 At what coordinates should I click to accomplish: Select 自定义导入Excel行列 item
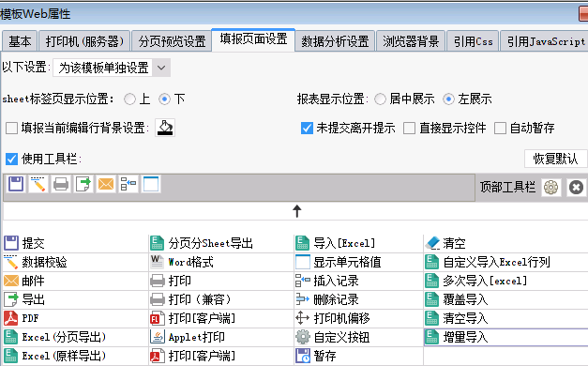click(505, 262)
